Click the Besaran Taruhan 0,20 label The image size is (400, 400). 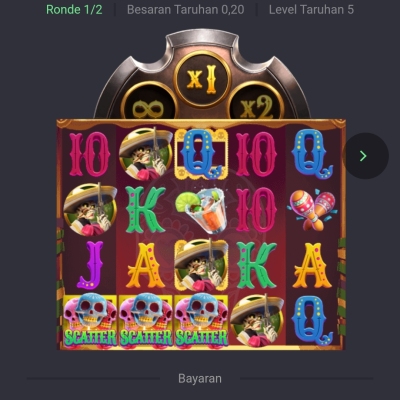(x=186, y=10)
